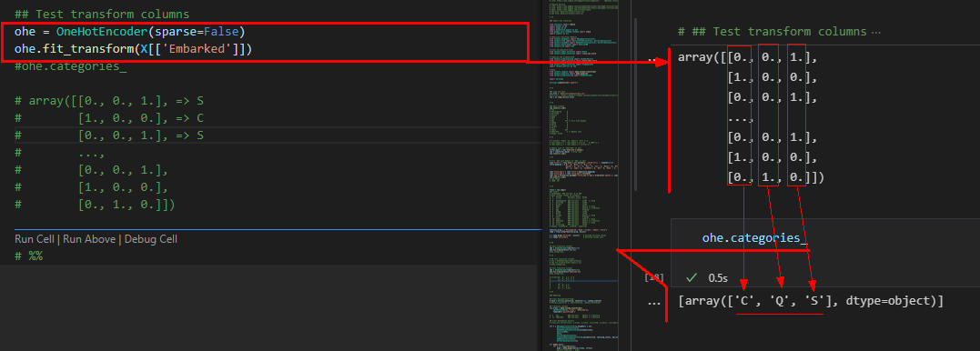Screen dimensions: 980x351
Task: Click the cell execution count indicator
Action: 655,277
